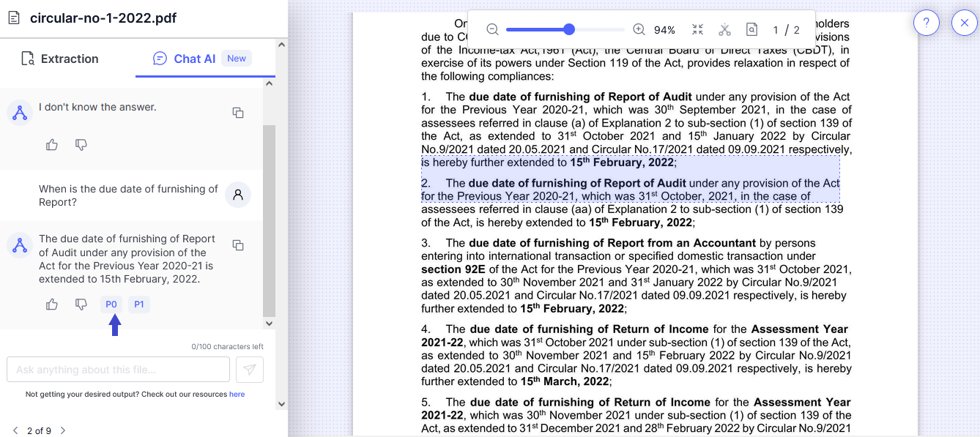Click the document file icon beside circular-no-1-2022.pdf
This screenshot has width=980, height=437.
click(x=15, y=18)
